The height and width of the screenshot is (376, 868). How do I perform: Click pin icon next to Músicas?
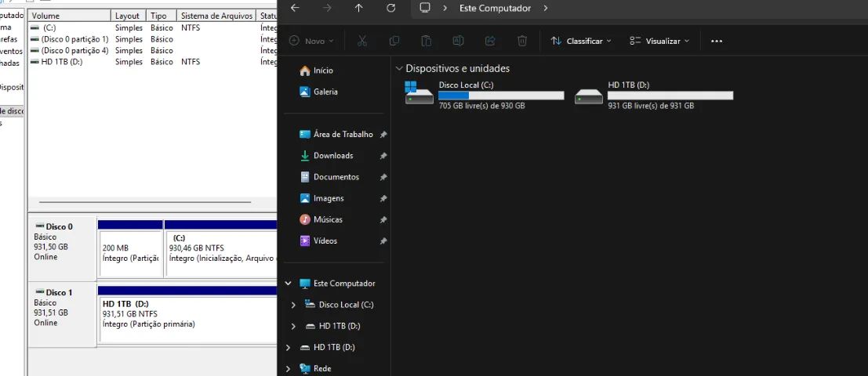point(383,219)
